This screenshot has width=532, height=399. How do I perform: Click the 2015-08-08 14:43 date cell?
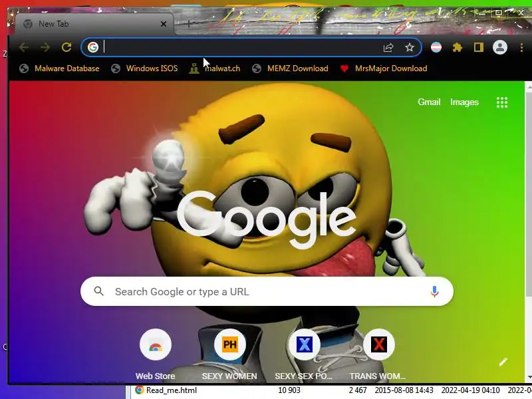(x=404, y=390)
